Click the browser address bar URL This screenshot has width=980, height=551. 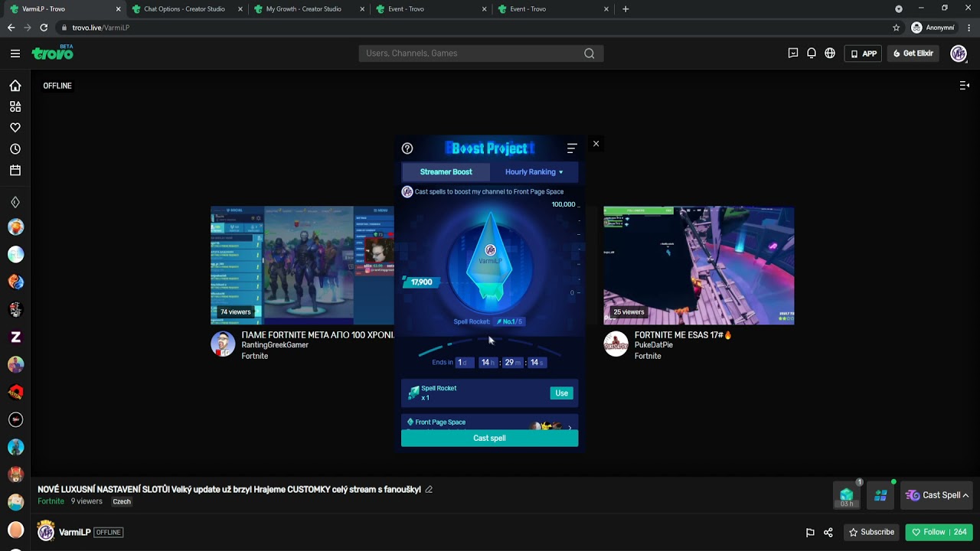tap(101, 28)
